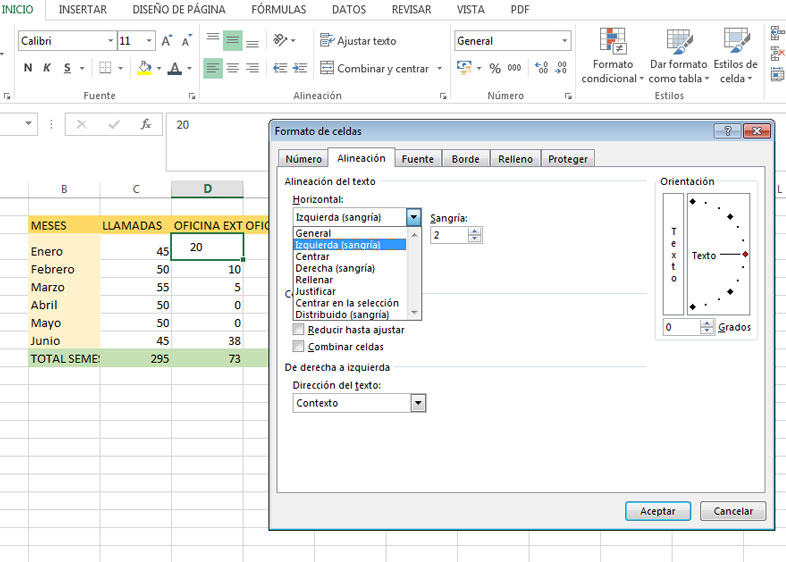Screen dimensions: 786x562
Task: Click the red orientation dial marker
Action: (x=745, y=254)
